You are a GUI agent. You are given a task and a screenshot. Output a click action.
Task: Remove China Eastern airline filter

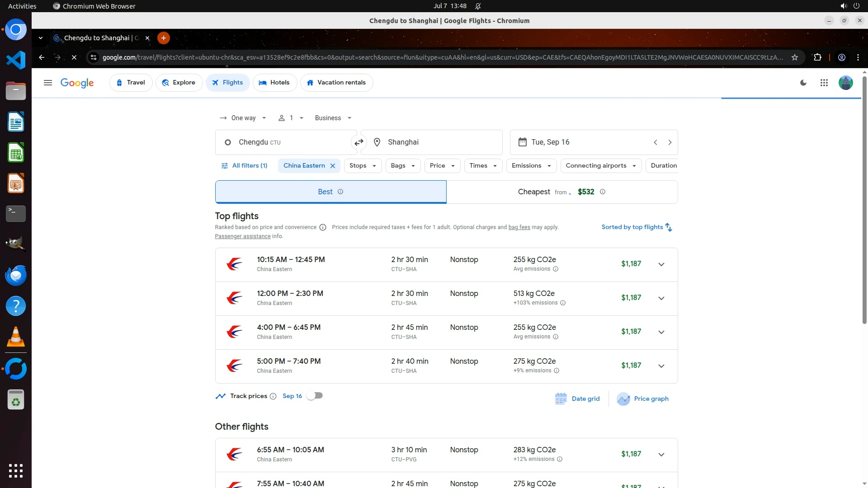pyautogui.click(x=333, y=166)
